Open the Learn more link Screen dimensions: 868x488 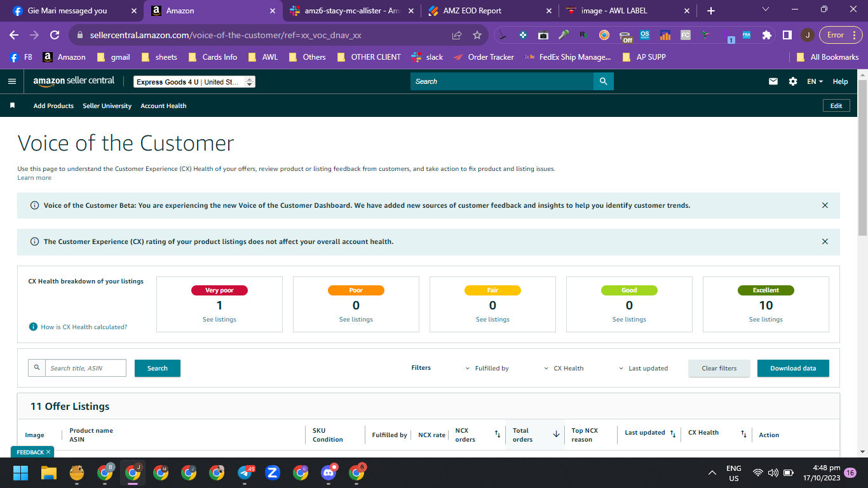pos(34,178)
